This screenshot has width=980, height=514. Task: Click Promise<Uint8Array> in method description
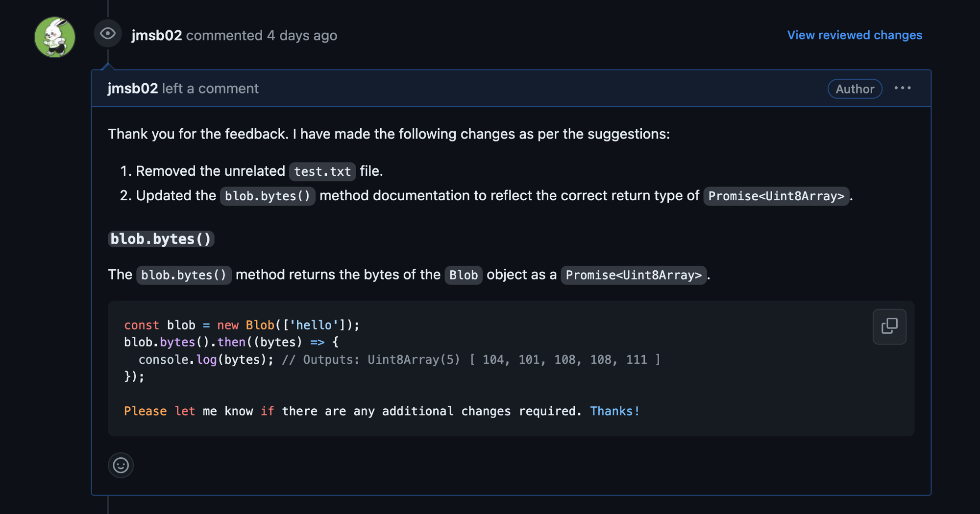point(634,275)
